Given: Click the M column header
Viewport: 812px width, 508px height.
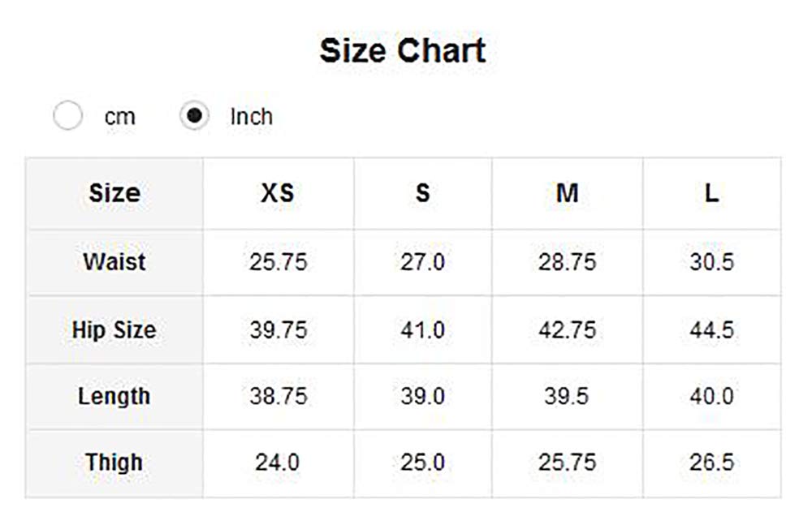Looking at the screenshot, I should pyautogui.click(x=567, y=194).
